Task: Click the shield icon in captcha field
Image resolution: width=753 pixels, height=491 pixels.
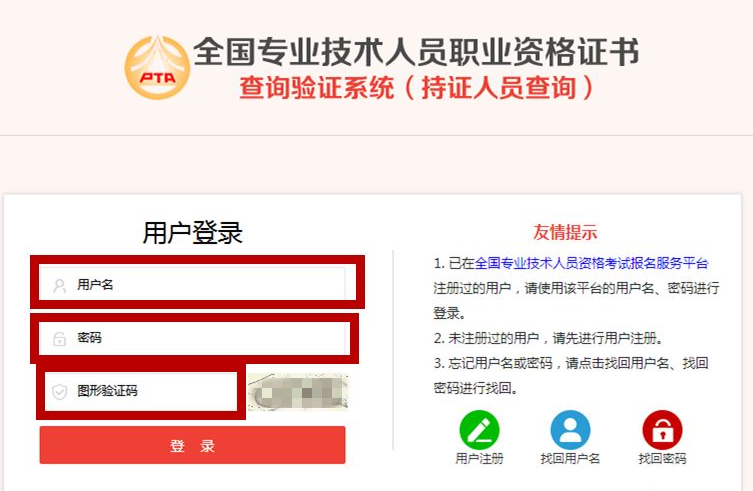Action: (60, 392)
